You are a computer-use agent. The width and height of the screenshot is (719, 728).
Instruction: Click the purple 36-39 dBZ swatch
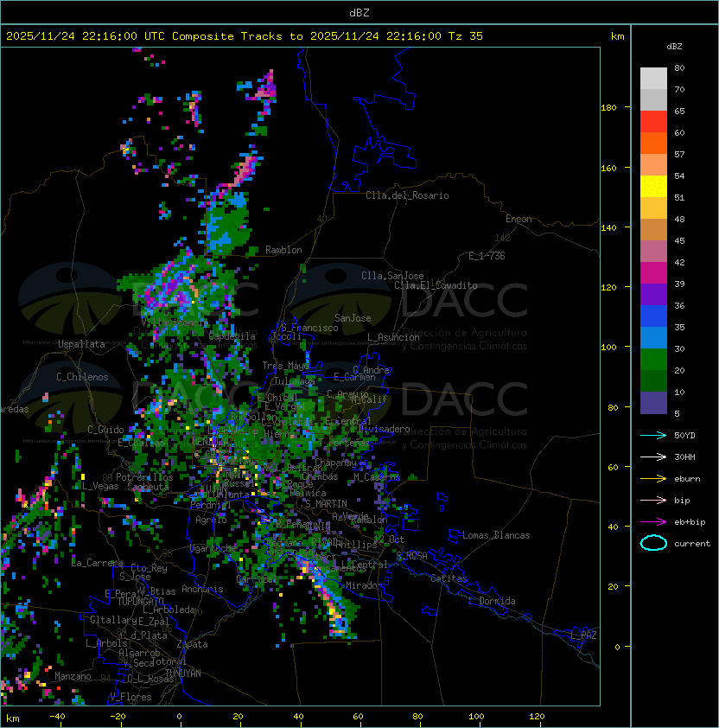(653, 294)
